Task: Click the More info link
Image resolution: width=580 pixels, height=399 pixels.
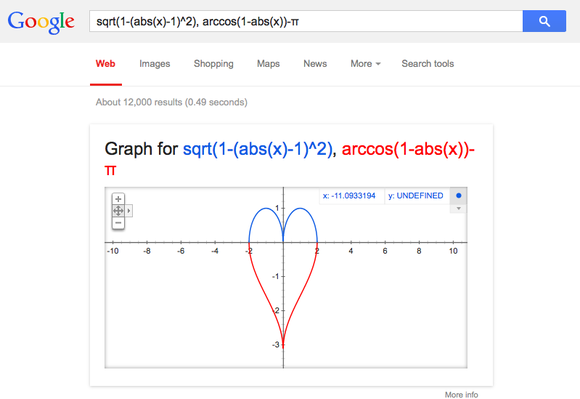Action: pos(461,395)
